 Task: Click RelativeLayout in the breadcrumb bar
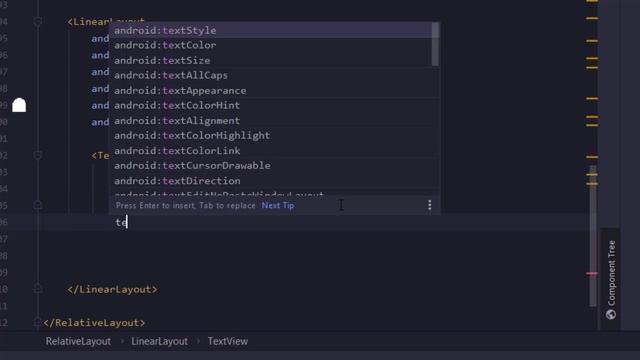[x=78, y=341]
